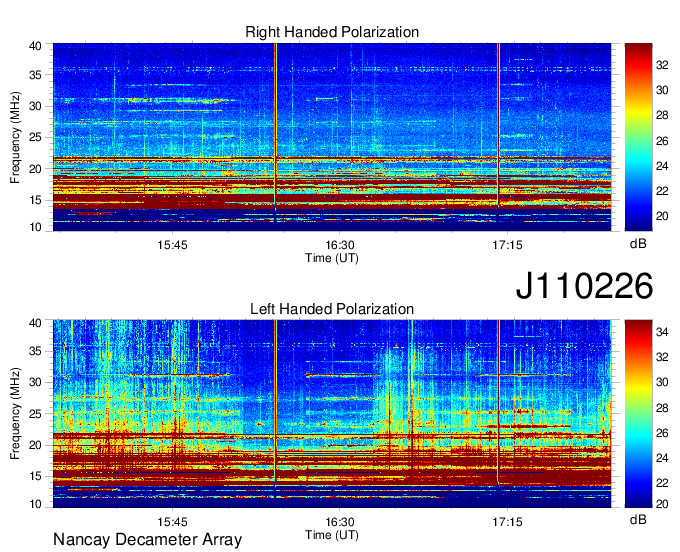Click the 15:45 time tick of the Right Handed plot
The image size is (680, 552).
[x=172, y=245]
